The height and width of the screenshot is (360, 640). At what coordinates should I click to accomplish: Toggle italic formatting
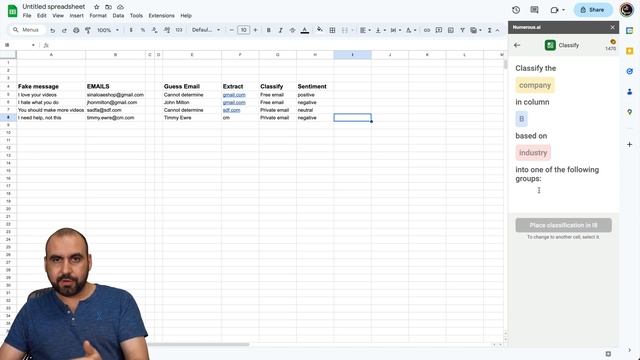(280, 30)
